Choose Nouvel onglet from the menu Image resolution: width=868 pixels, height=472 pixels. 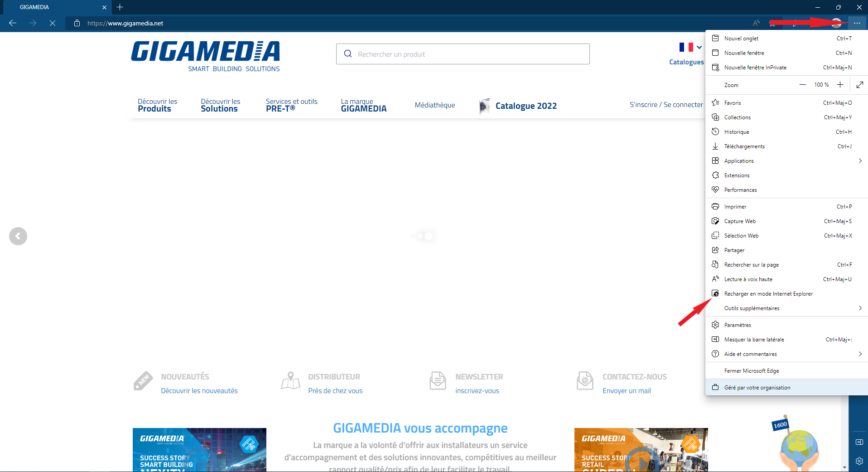click(786, 39)
